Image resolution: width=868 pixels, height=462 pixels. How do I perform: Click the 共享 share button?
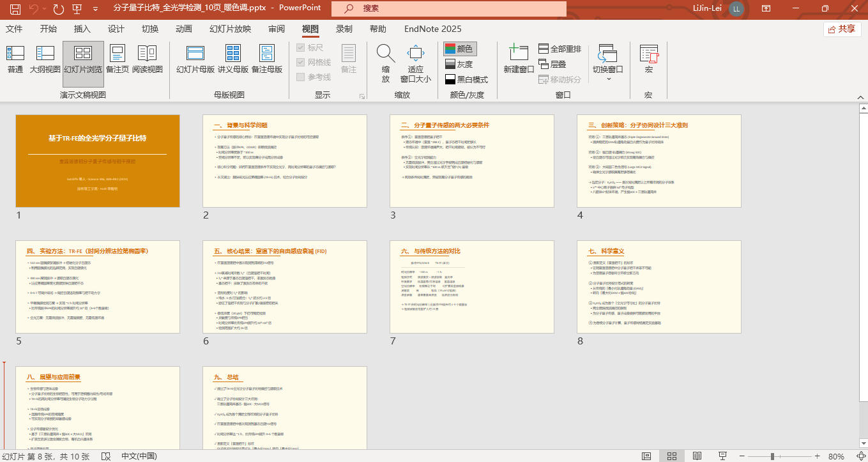[x=842, y=29]
